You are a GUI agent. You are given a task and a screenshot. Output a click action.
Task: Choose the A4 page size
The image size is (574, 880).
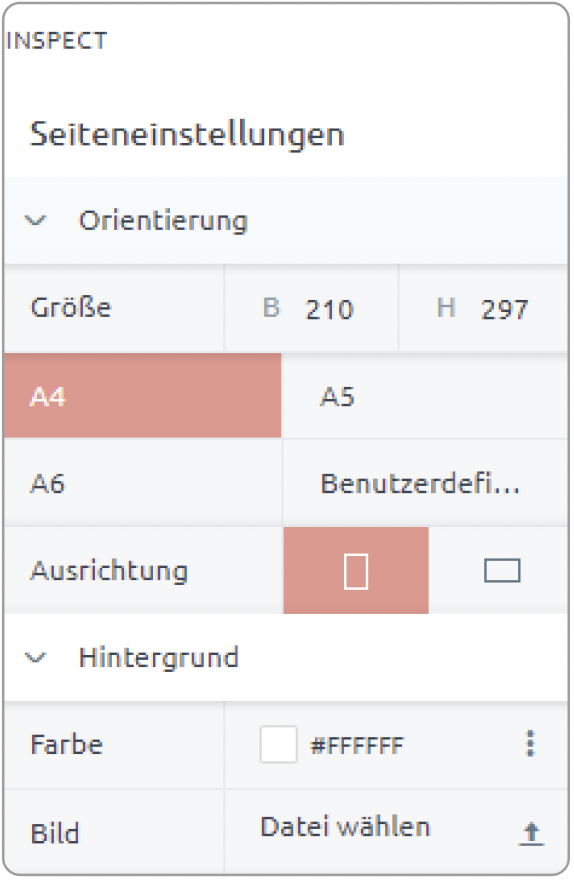pyautogui.click(x=143, y=396)
